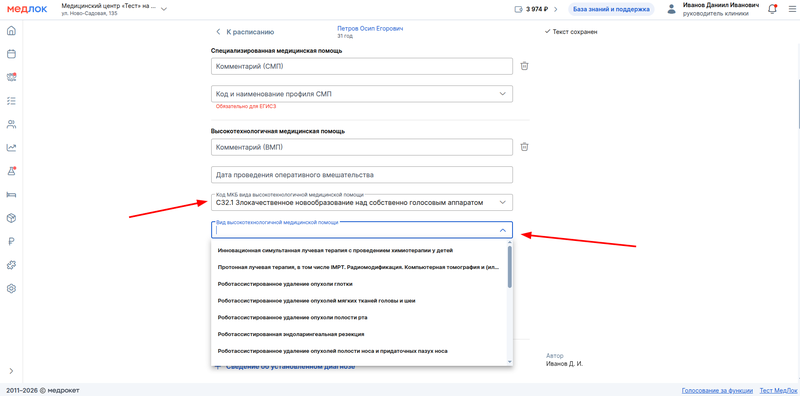Open the puzzle integrations sidebar icon
The image size is (800, 396).
pyautogui.click(x=11, y=265)
